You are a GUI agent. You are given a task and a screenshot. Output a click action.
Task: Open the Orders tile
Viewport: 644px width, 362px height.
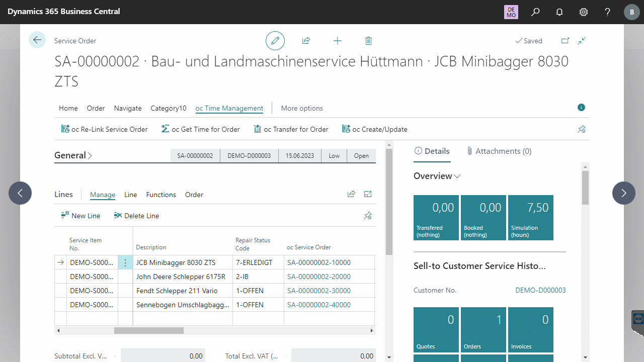[x=484, y=330]
